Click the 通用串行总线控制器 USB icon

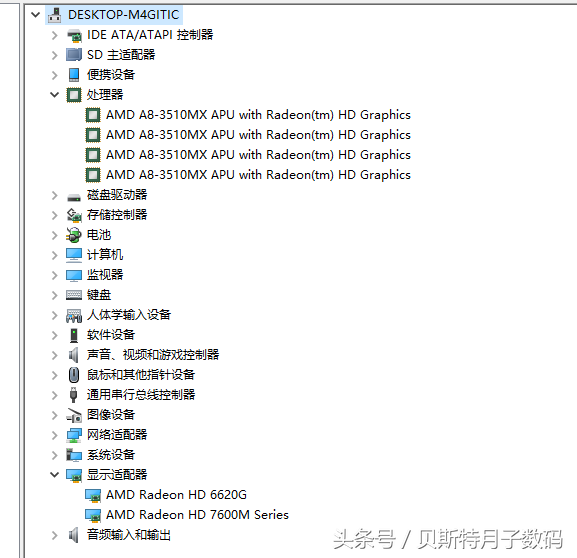74,395
